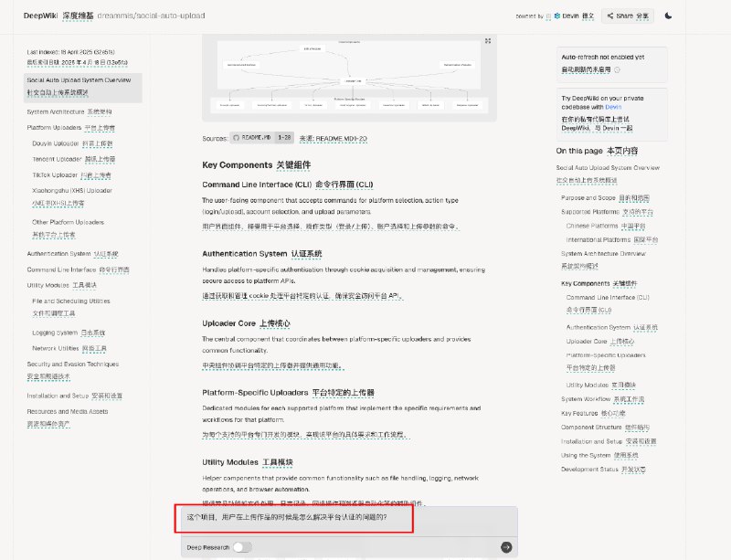
Task: Click the Devin logo icon in header
Action: point(556,16)
